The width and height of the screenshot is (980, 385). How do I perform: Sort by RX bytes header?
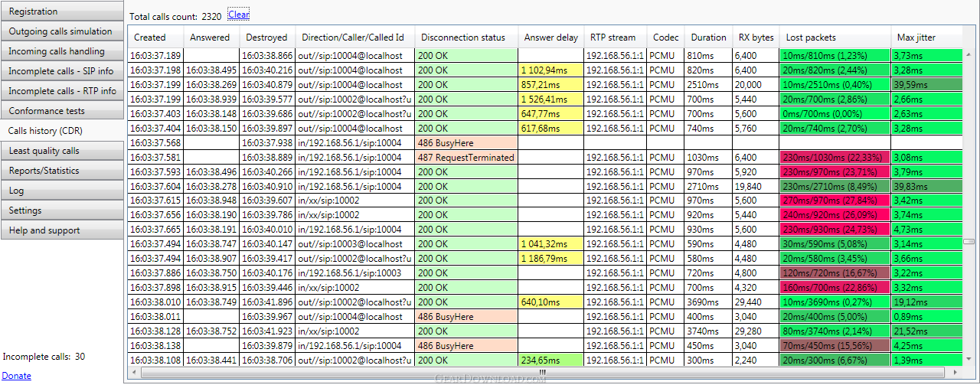coord(756,38)
